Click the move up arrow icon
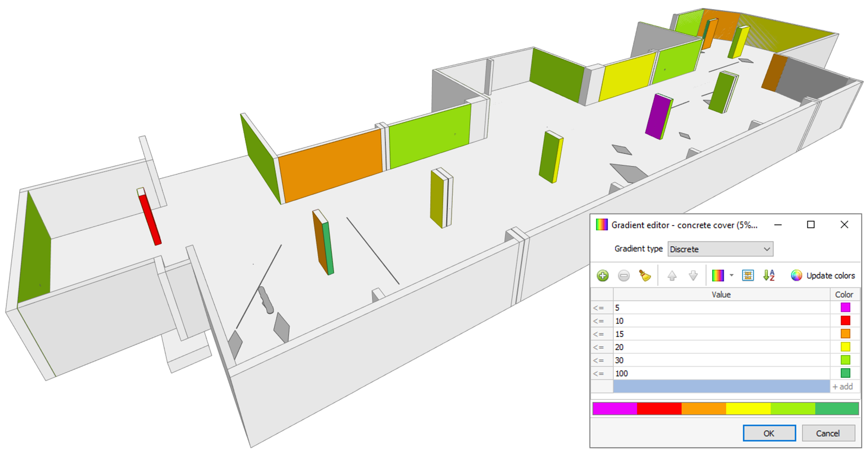The width and height of the screenshot is (868, 457). (672, 276)
